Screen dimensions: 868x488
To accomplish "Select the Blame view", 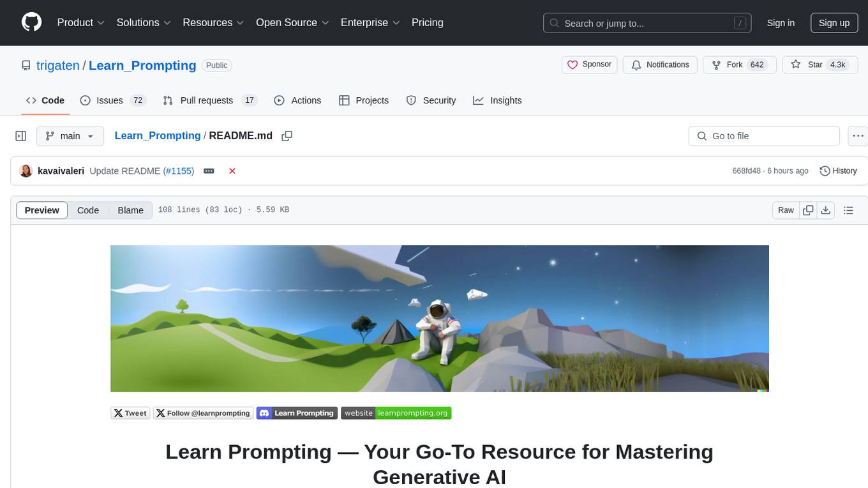I will click(x=130, y=210).
